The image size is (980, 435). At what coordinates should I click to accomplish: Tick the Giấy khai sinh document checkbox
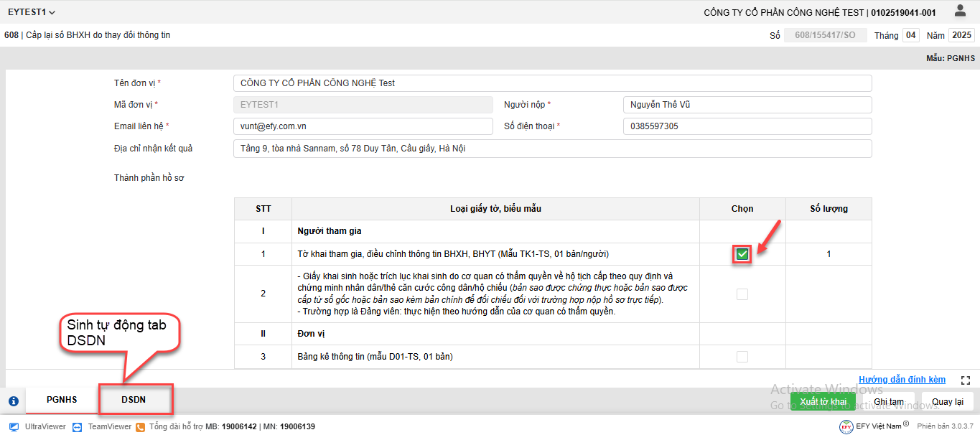(x=742, y=294)
